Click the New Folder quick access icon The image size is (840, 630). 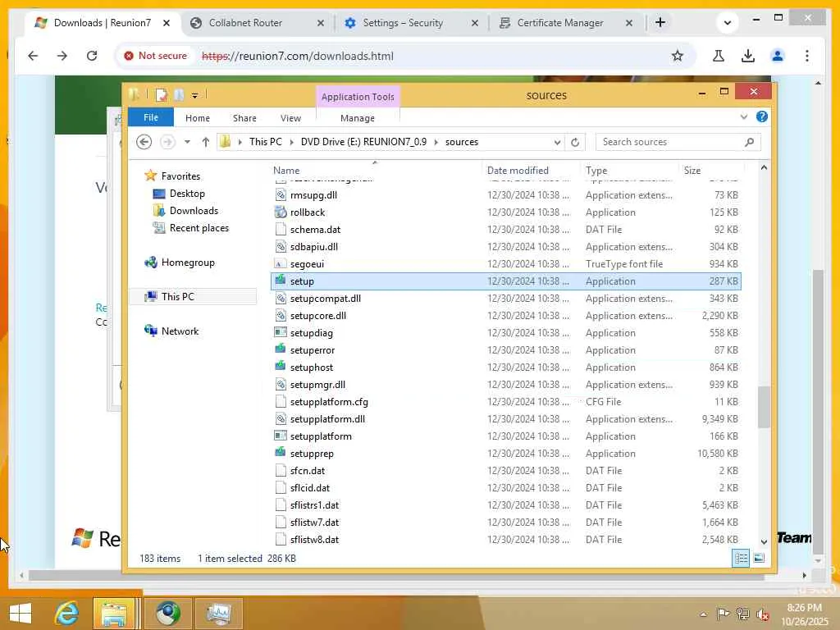point(179,95)
